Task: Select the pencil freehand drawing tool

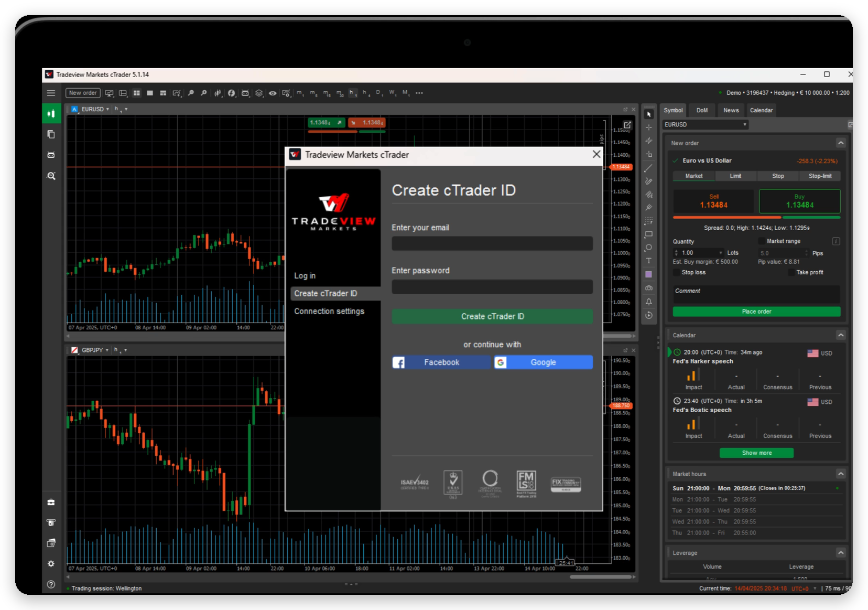Action: 648,181
